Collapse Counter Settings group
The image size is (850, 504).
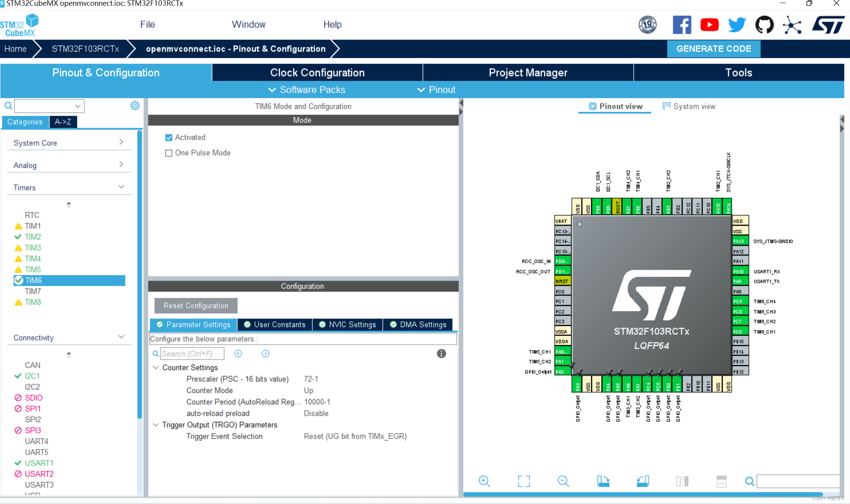click(x=156, y=367)
